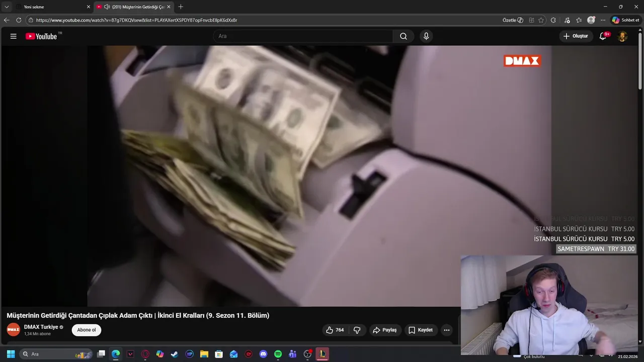Open Microsoft Teams from the taskbar

coord(293,354)
